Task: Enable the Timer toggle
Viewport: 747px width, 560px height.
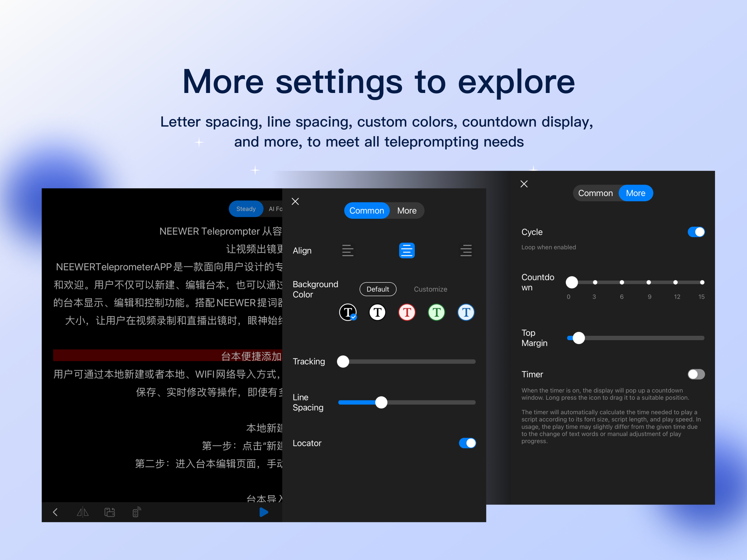Action: point(696,374)
